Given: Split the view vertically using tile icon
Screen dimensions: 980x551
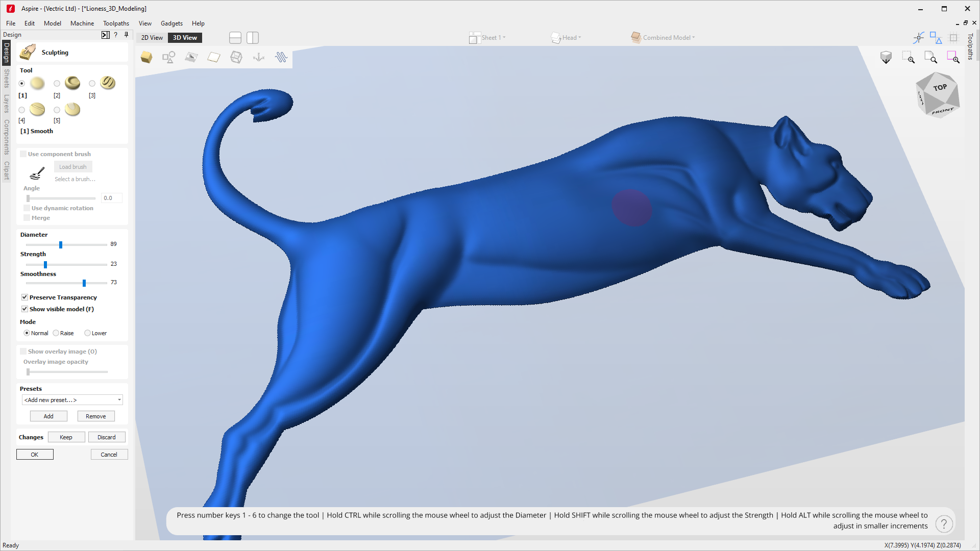Looking at the screenshot, I should [253, 38].
